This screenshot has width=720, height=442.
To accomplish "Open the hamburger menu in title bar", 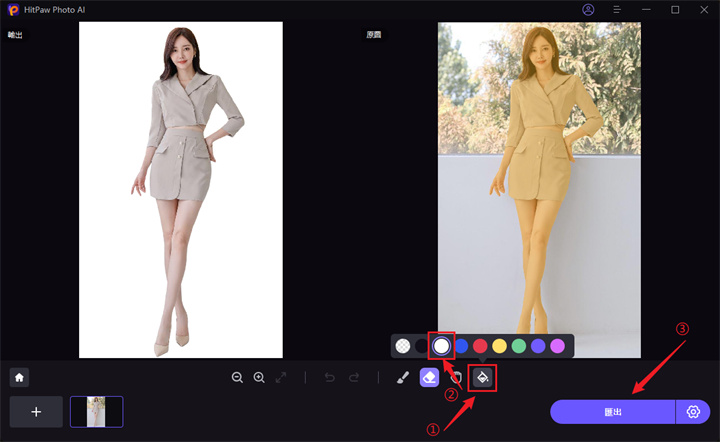I will 617,10.
